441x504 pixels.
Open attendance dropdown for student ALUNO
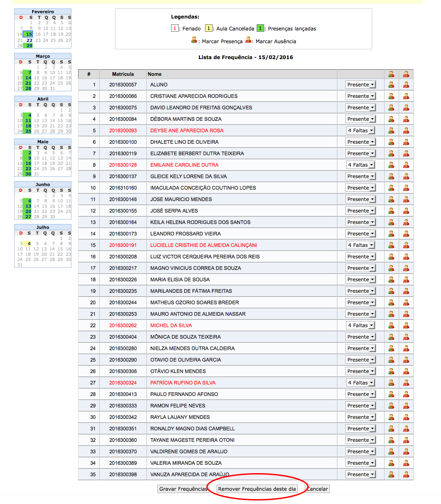pos(361,85)
